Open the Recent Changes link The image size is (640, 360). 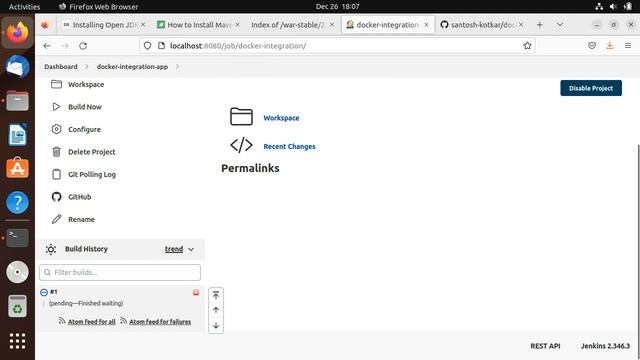[289, 147]
